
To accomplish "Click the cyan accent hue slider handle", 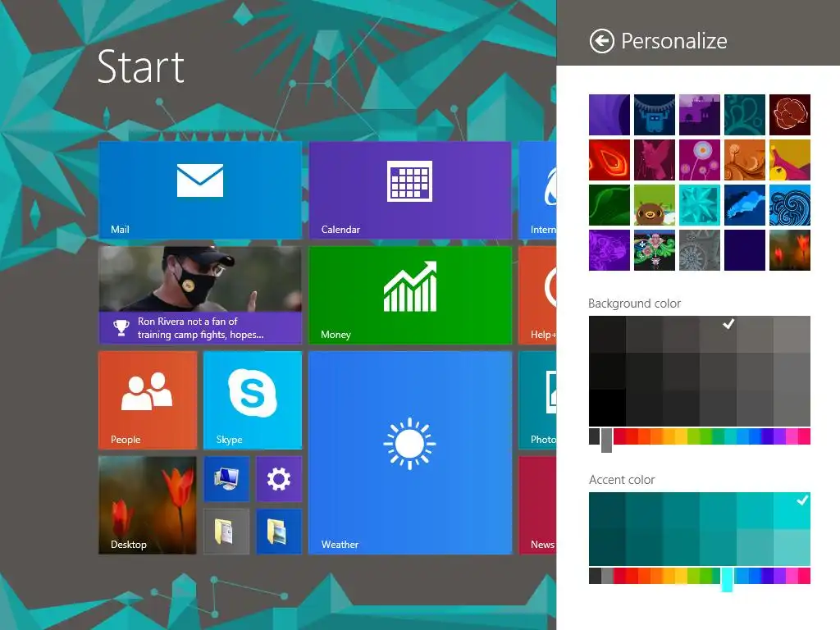I will [727, 580].
